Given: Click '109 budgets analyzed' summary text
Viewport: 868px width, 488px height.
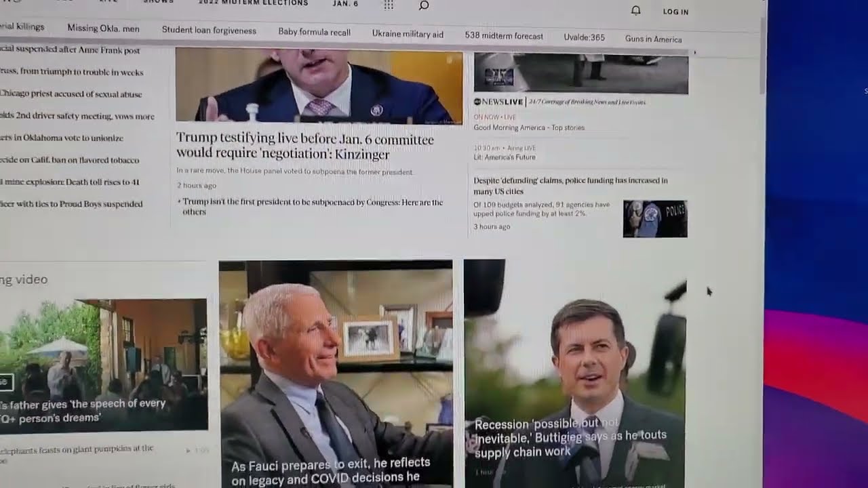Looking at the screenshot, I should 541,209.
